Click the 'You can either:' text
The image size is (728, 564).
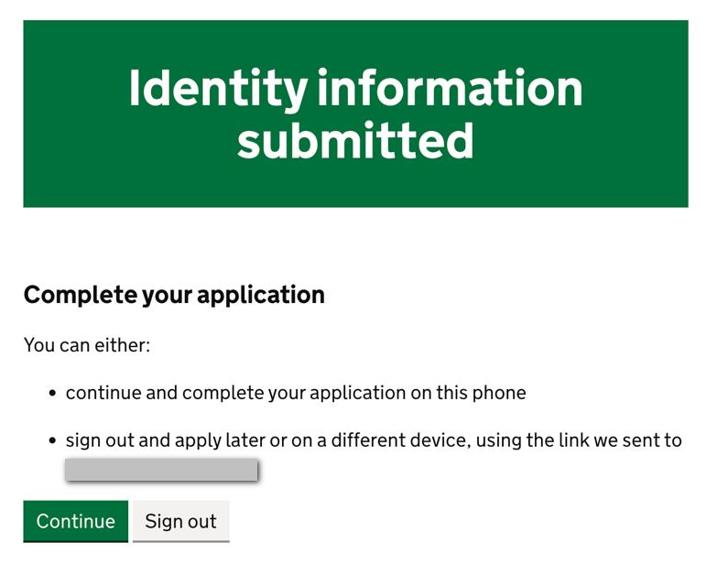tap(87, 345)
